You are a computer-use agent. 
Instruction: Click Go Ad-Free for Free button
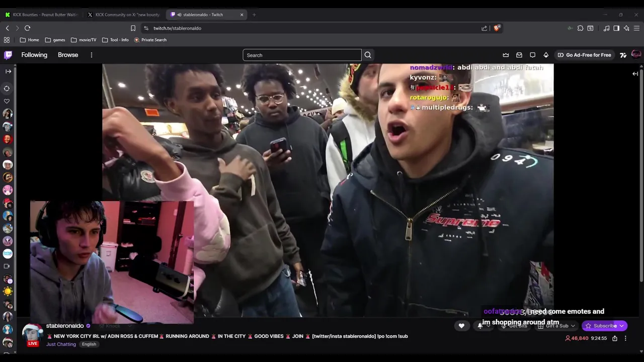584,55
